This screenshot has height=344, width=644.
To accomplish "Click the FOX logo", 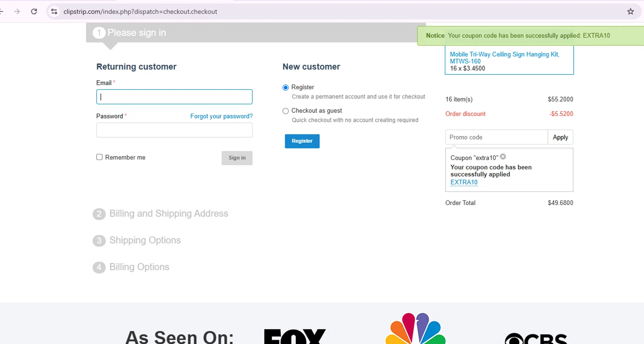I will (295, 336).
